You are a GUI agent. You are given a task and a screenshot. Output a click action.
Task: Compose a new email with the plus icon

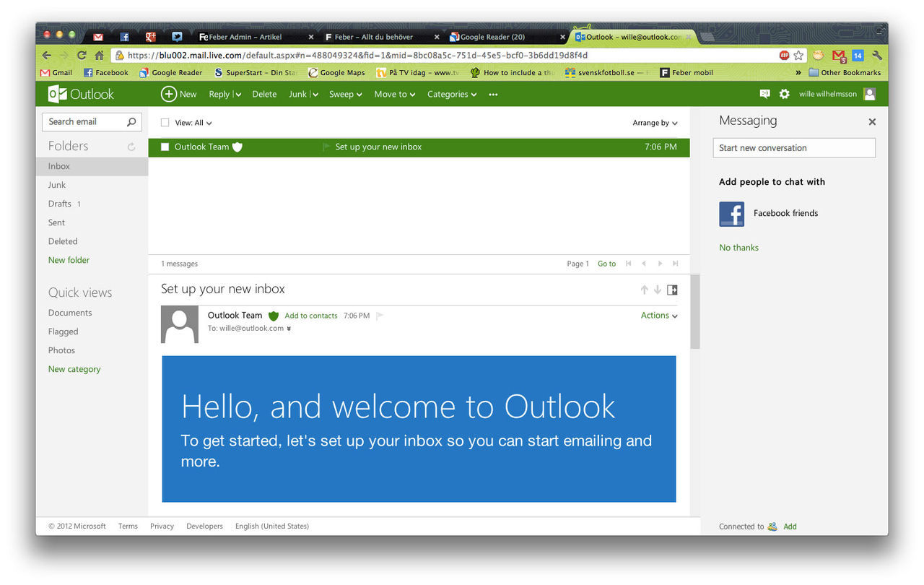pos(169,94)
